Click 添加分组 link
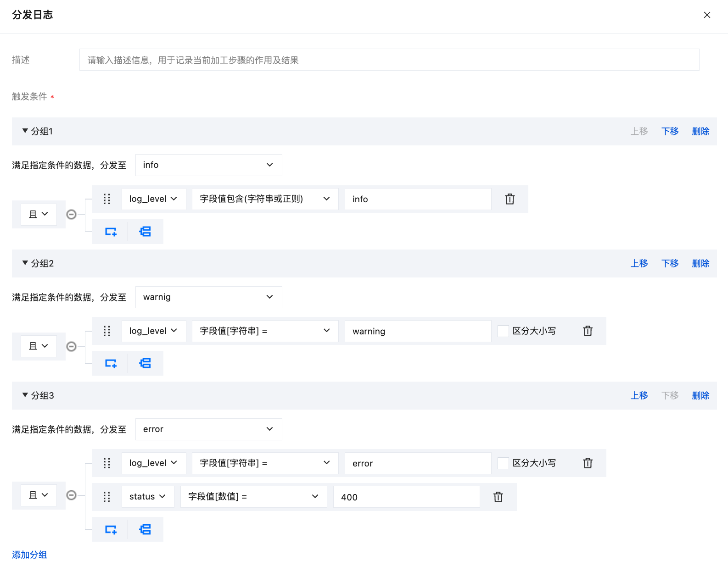This screenshot has height=566, width=728. (x=29, y=555)
